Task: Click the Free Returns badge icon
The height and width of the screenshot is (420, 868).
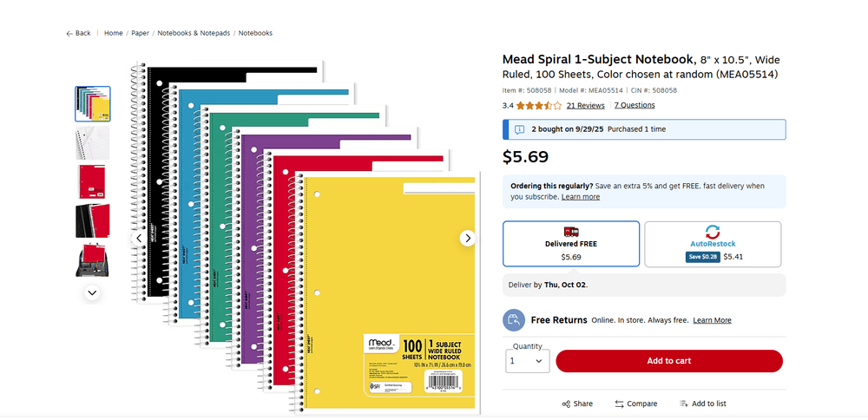Action: (x=514, y=320)
